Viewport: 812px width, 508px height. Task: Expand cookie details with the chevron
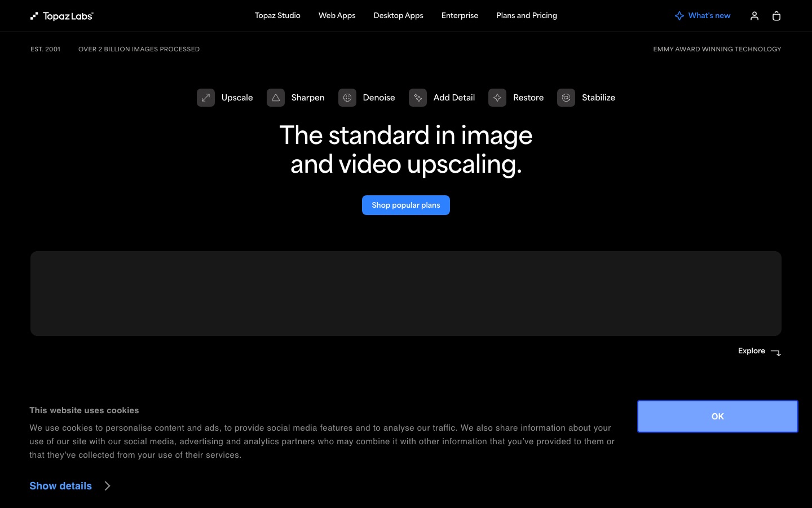click(x=107, y=486)
